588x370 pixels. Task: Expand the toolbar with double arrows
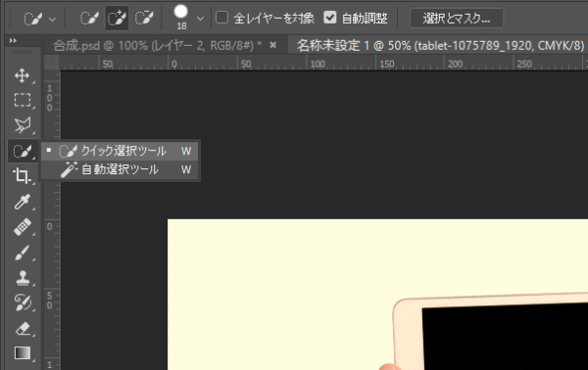tap(13, 40)
